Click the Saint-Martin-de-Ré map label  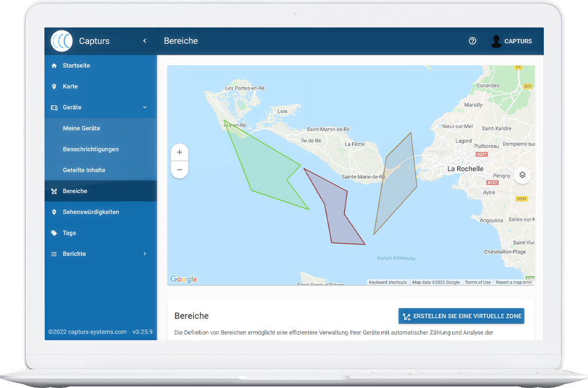328,129
